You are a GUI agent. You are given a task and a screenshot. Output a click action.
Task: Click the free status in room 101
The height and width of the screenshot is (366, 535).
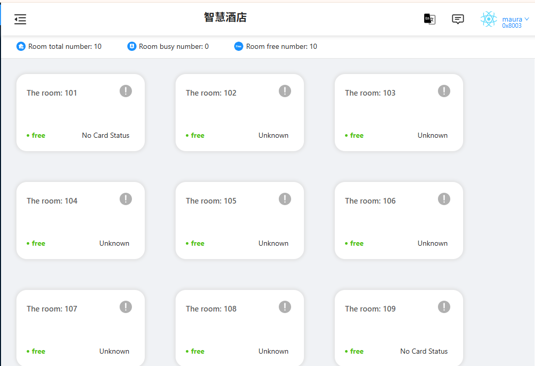pyautogui.click(x=36, y=135)
